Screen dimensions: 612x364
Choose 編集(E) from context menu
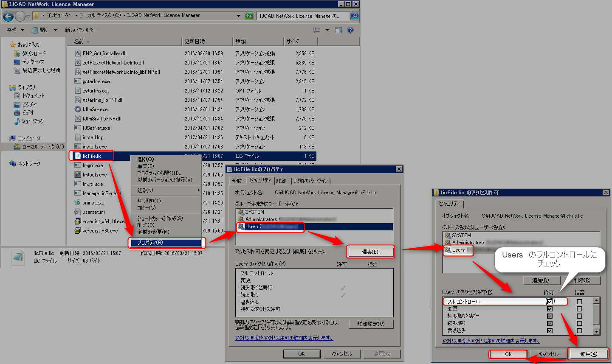pos(166,166)
